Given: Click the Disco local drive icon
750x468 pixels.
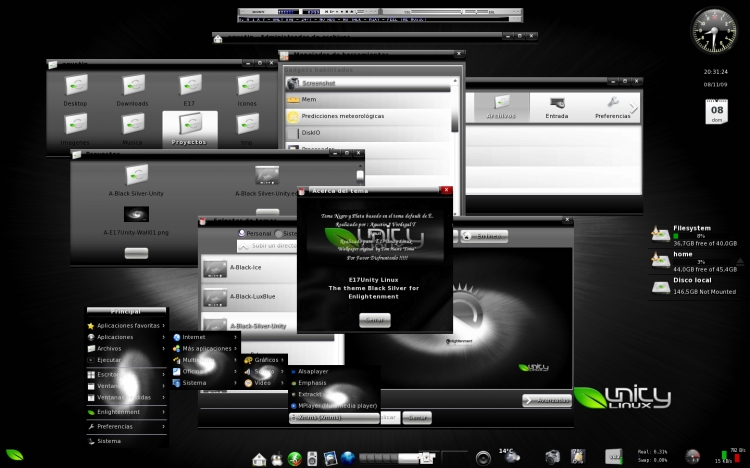Looking at the screenshot, I should pyautogui.click(x=660, y=287).
